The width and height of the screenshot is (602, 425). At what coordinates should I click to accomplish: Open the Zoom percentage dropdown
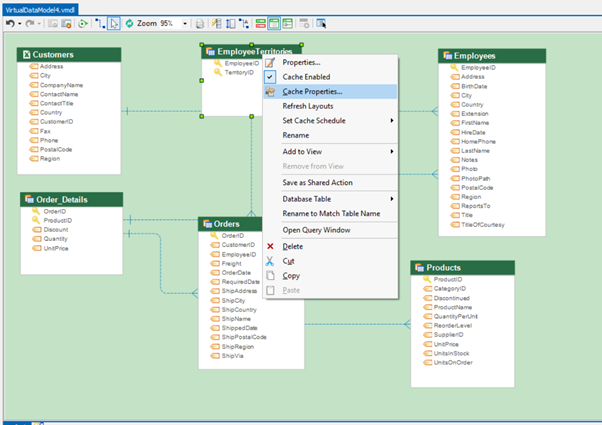(183, 22)
